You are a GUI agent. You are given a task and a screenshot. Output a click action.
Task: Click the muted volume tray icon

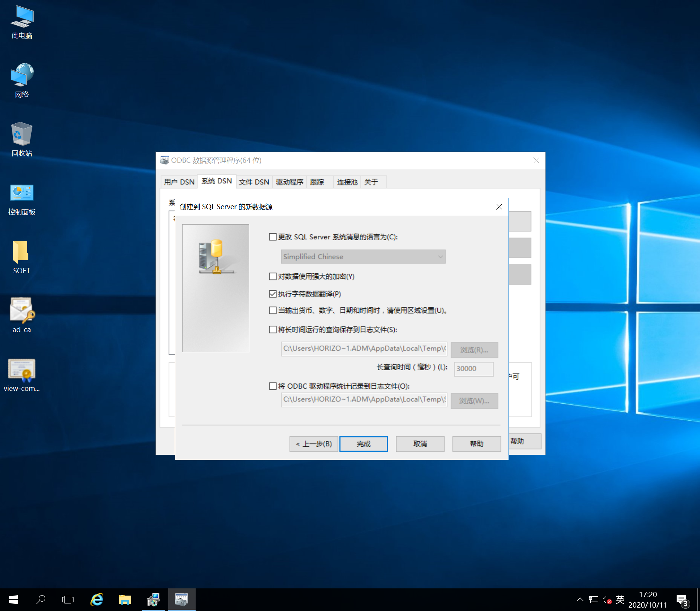coord(607,600)
